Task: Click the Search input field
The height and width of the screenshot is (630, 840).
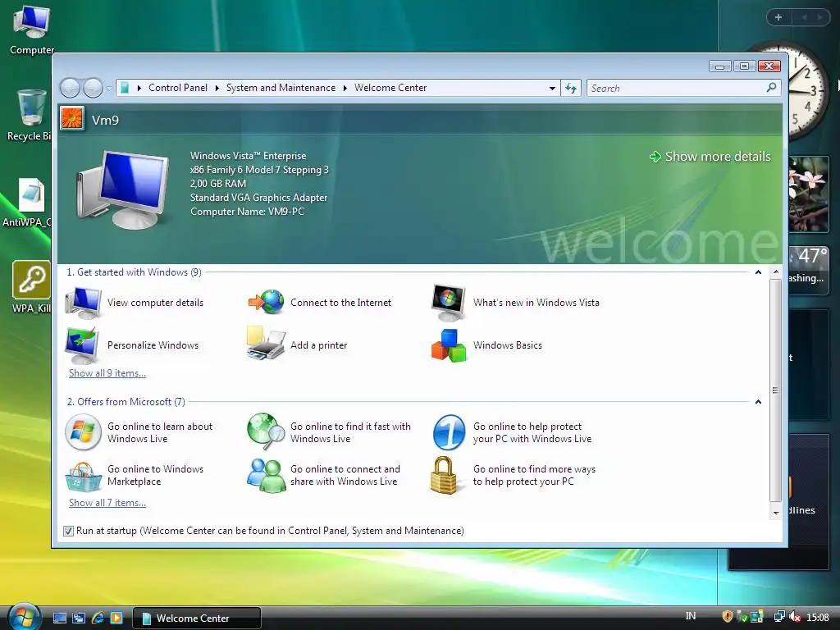Action: [x=676, y=88]
